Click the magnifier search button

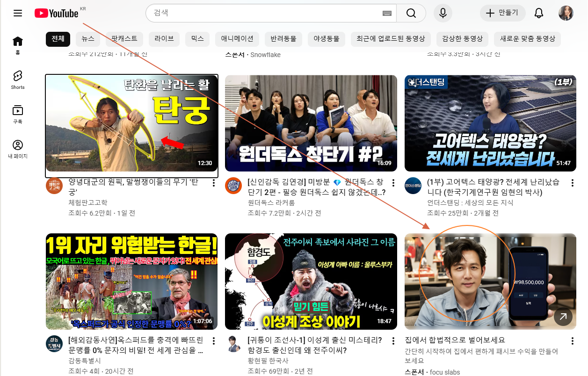[411, 13]
